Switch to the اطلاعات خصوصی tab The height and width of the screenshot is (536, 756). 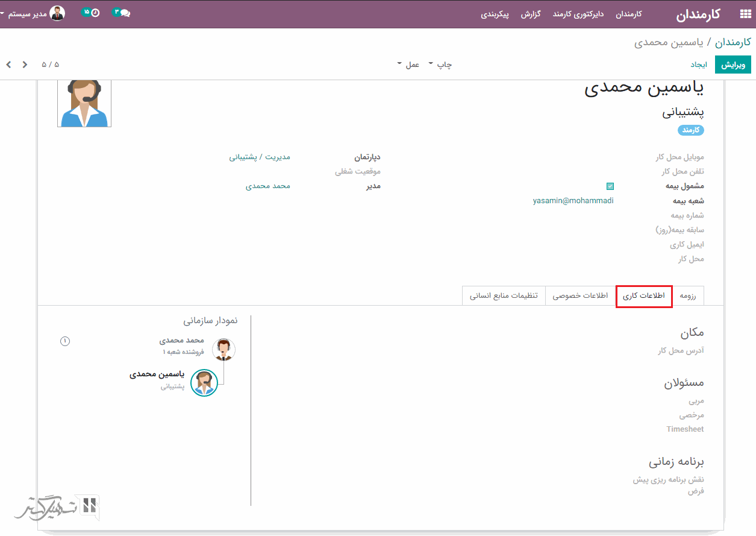(580, 296)
